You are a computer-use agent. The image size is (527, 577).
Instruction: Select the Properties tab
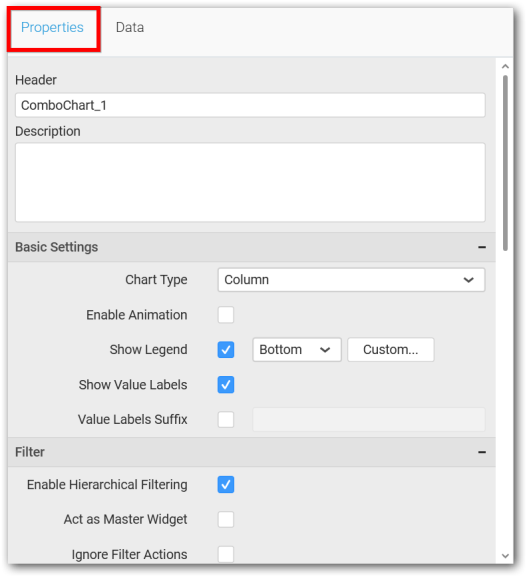tap(52, 28)
